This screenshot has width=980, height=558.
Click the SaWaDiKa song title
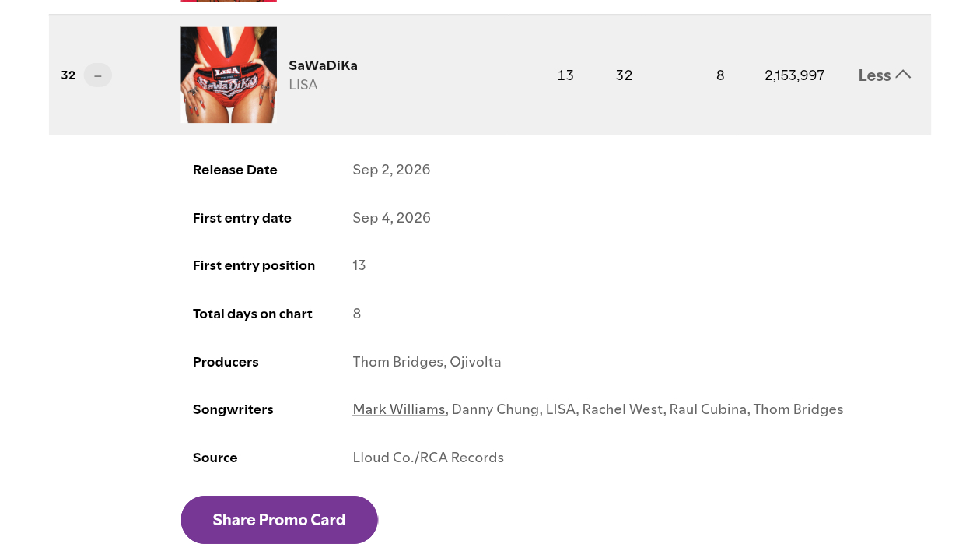tap(323, 65)
